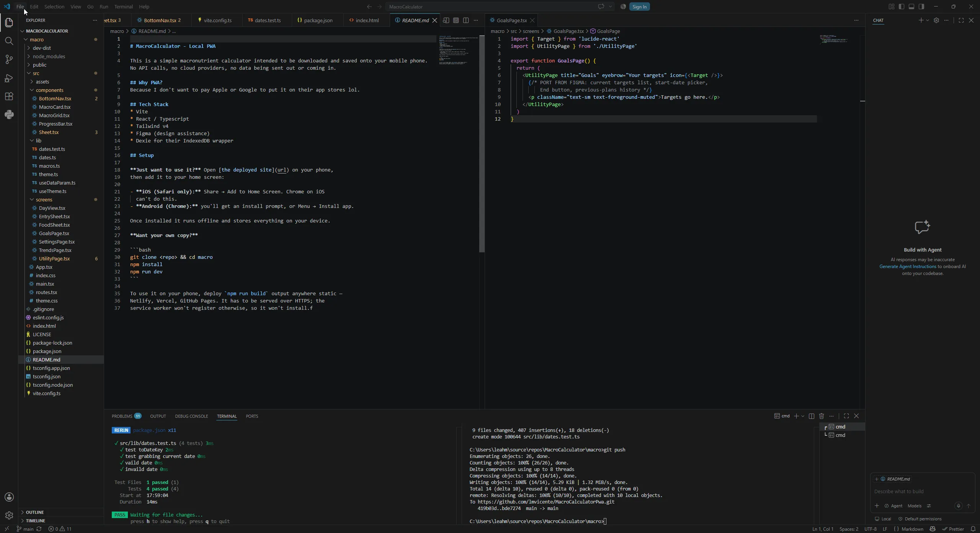
Task: Open the Selection menu
Action: (54, 7)
